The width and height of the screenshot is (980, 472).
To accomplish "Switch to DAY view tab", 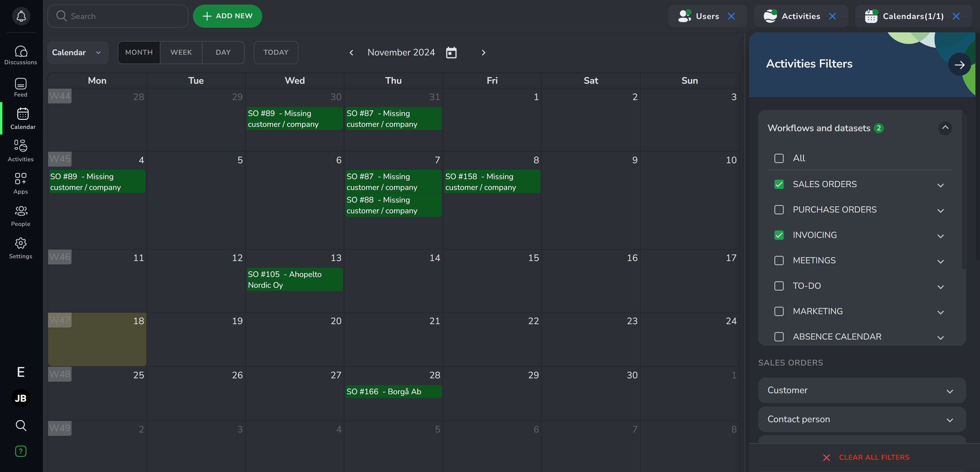I will pyautogui.click(x=223, y=53).
